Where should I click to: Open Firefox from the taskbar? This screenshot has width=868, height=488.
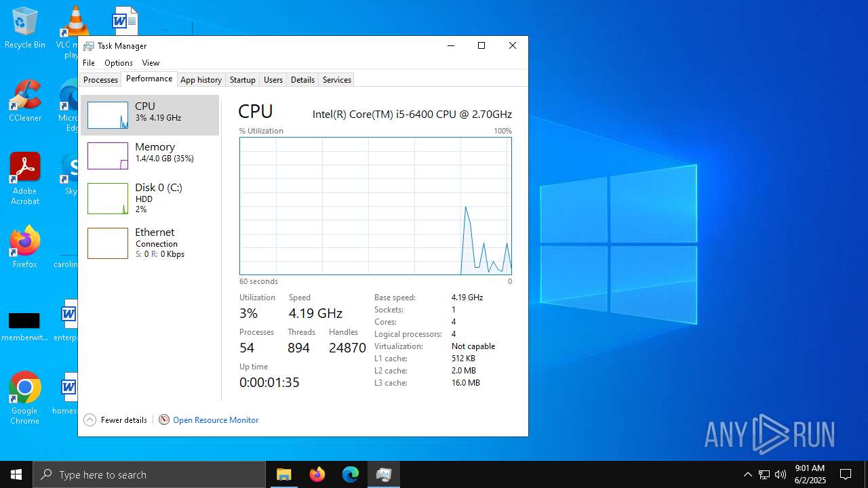click(x=317, y=474)
